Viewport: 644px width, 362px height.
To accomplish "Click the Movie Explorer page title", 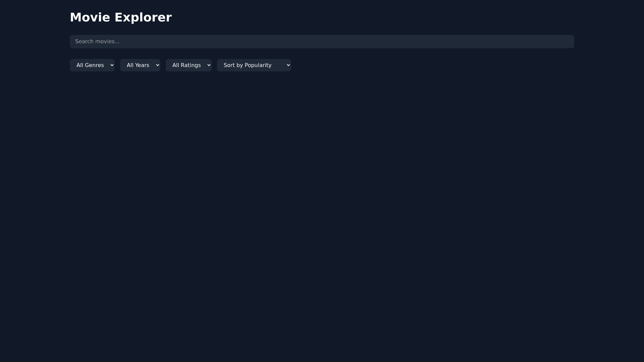I will pyautogui.click(x=121, y=17).
